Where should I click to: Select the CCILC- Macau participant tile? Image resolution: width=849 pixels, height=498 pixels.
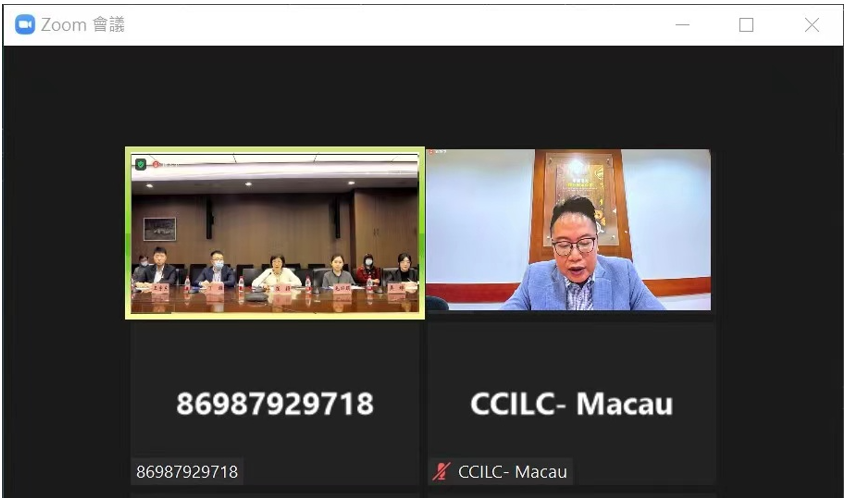[x=571, y=405]
